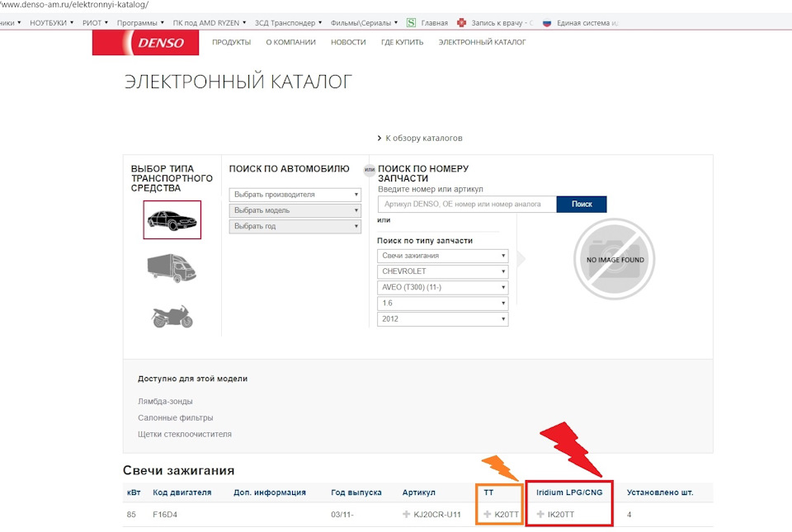Click the No Image Found placeholder
This screenshot has height=532, width=792.
pyautogui.click(x=614, y=260)
